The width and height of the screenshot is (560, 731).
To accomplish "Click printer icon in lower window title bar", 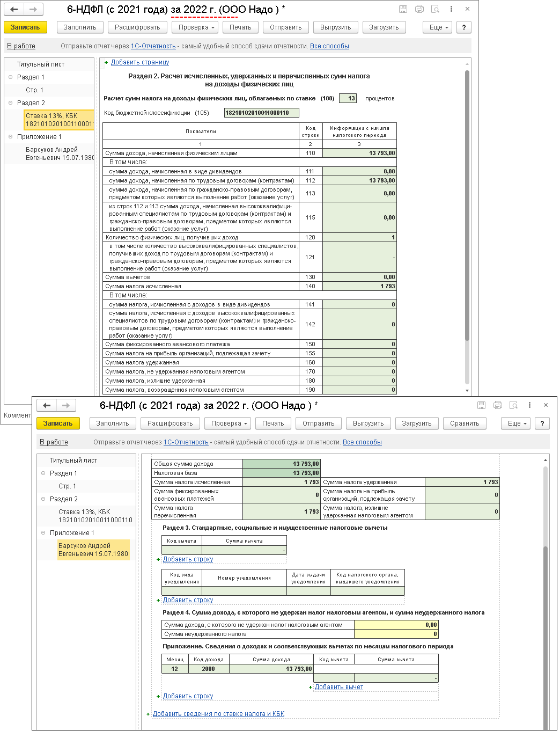I will (x=498, y=405).
